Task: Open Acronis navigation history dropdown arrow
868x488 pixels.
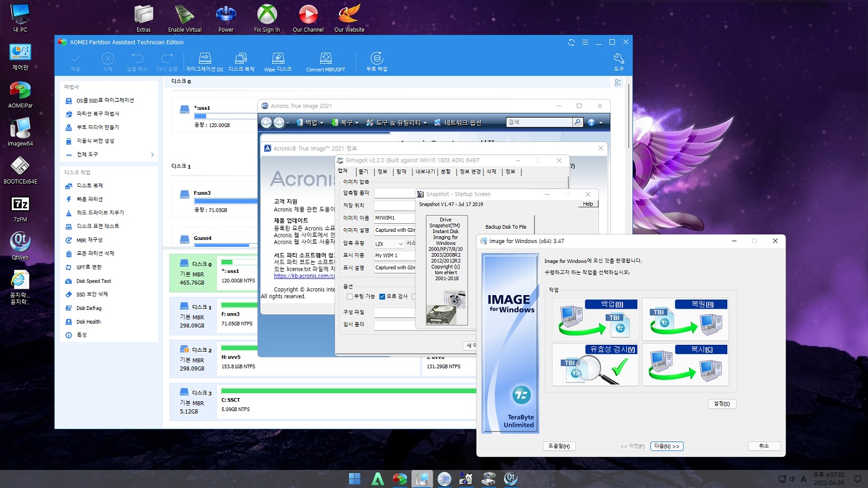Action: click(288, 123)
